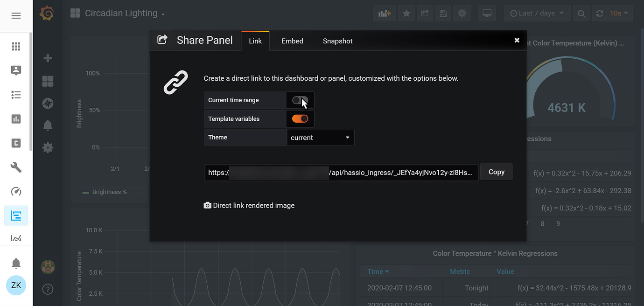Click the Grafana logo icon
Image resolution: width=644 pixels, height=306 pixels.
(47, 14)
